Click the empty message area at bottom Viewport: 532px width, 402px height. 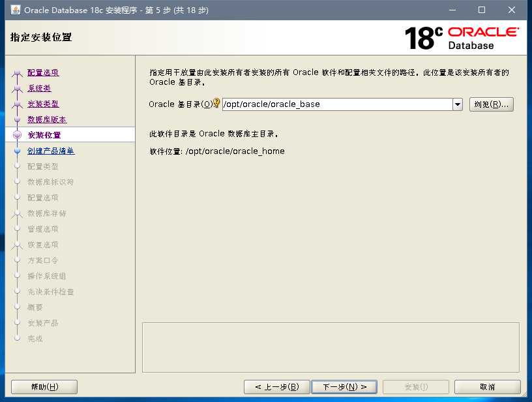click(x=331, y=347)
